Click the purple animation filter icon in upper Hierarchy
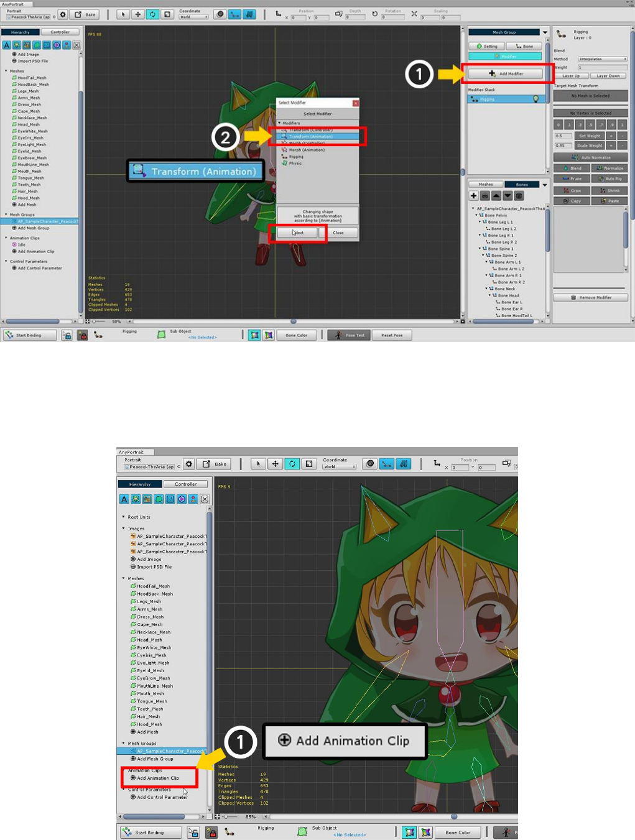Screen dimensions: 635x840 57,45
